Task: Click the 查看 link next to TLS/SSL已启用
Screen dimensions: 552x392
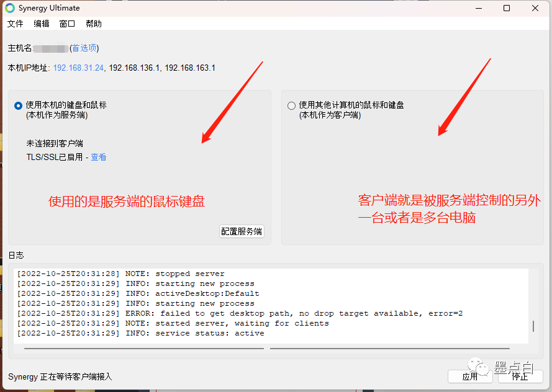Action: click(x=99, y=157)
